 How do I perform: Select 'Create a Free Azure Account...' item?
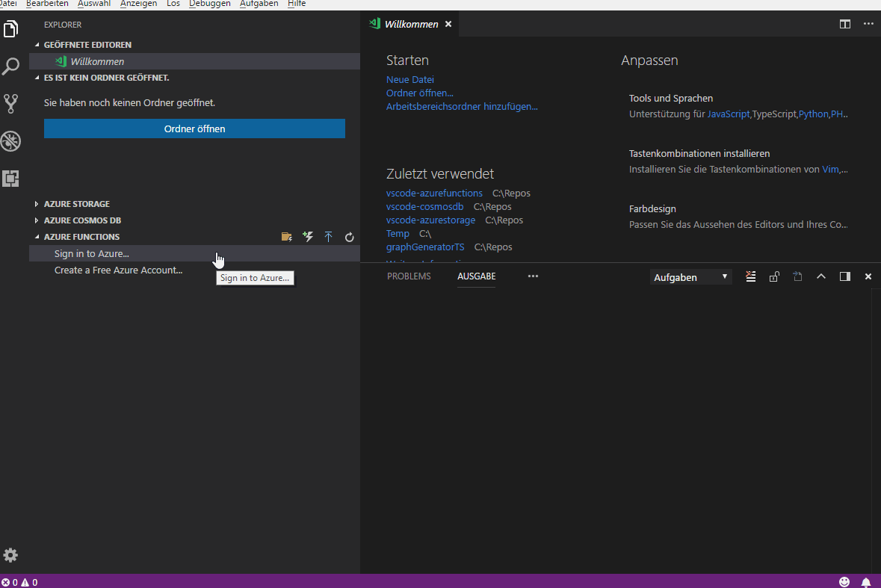[x=194, y=270]
